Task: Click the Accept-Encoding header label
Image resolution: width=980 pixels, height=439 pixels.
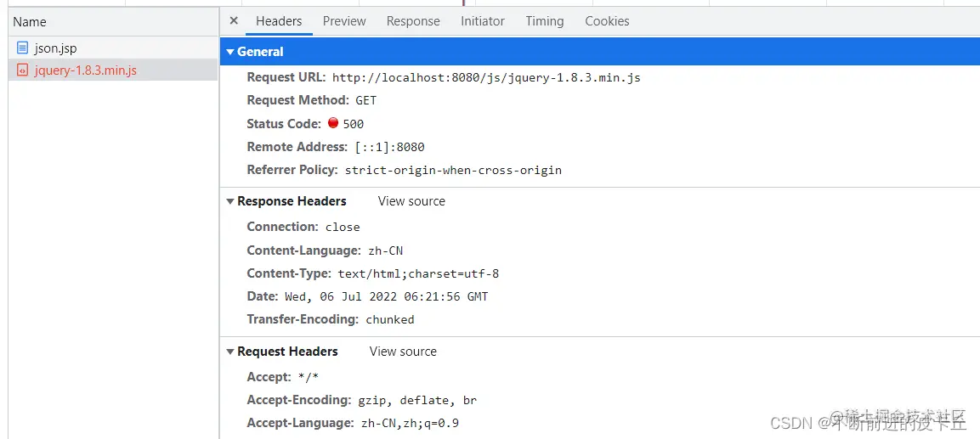Action: pyautogui.click(x=299, y=400)
